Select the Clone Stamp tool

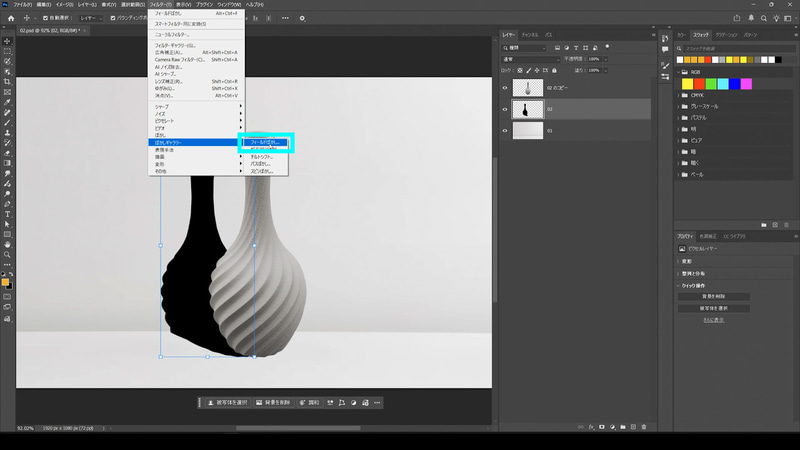point(7,133)
